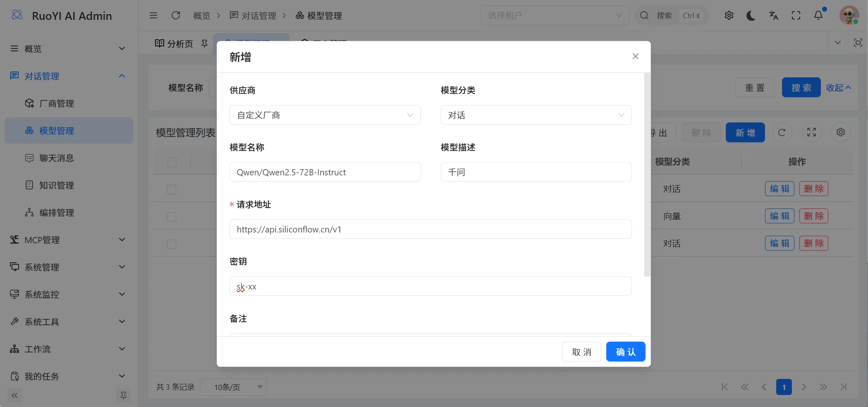Click table column settings gear icon

pos(840,132)
